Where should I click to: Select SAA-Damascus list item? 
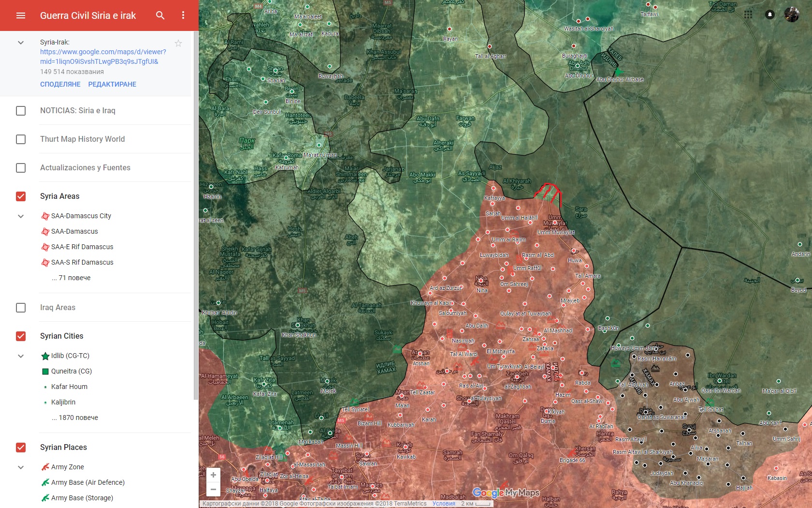click(x=74, y=231)
